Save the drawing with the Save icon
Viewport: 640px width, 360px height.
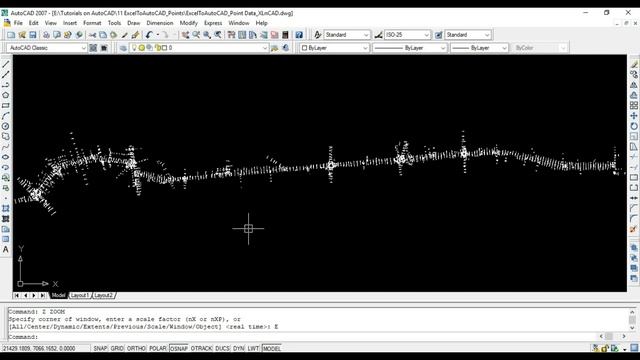tap(33, 35)
